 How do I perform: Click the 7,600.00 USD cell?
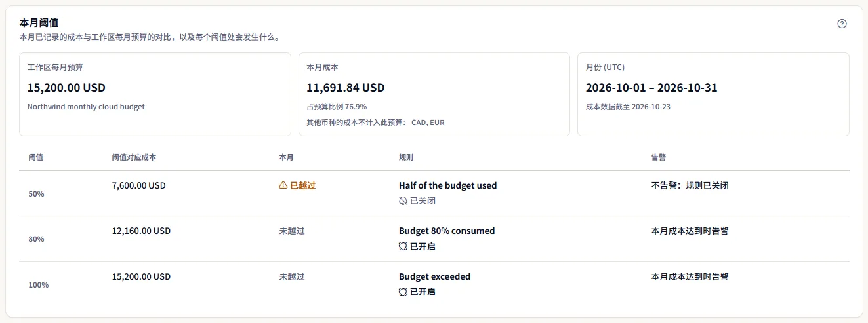pyautogui.click(x=139, y=185)
